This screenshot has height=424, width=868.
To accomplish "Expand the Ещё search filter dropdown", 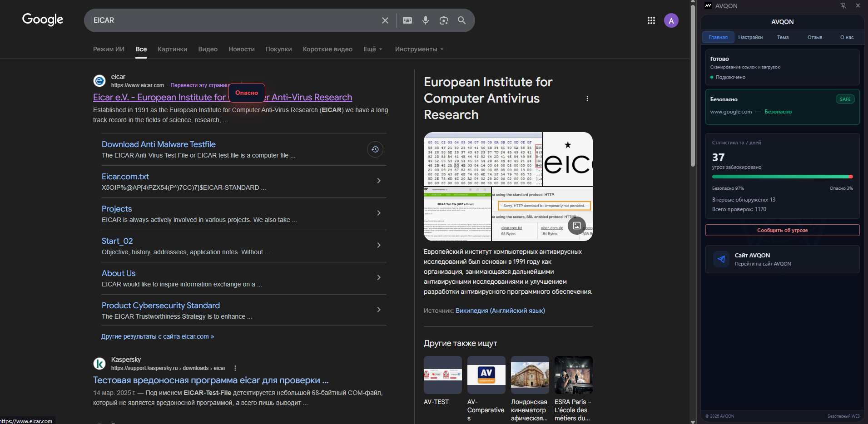I will click(x=372, y=49).
